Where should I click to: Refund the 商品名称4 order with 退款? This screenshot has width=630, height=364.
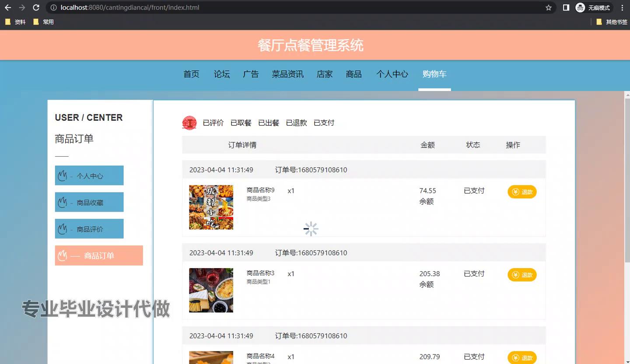[x=522, y=357]
